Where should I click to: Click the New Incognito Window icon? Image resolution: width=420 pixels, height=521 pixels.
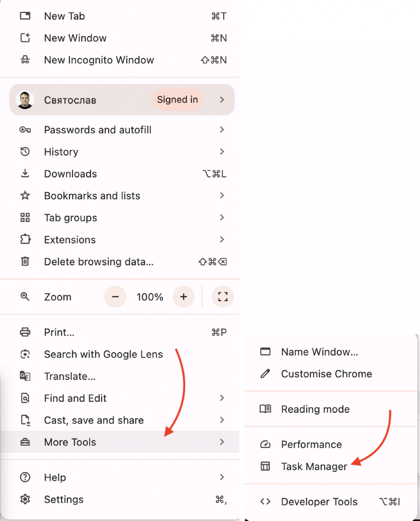click(x=25, y=60)
